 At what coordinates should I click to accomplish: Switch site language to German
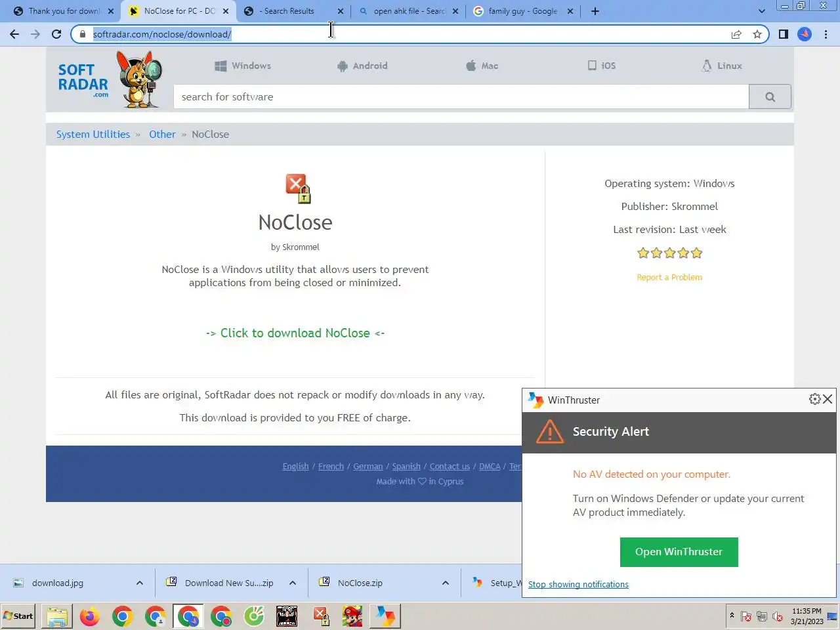click(x=367, y=467)
